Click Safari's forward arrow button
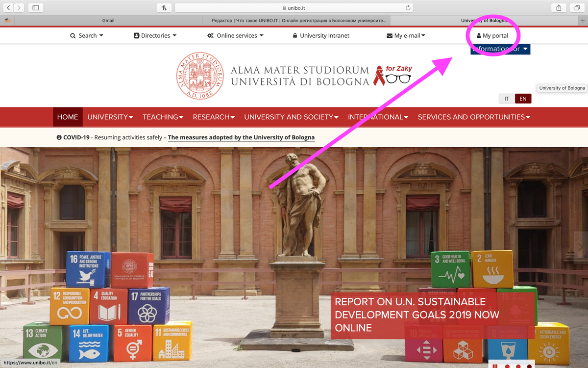Viewport: 588px width, 368px height. (19, 7)
